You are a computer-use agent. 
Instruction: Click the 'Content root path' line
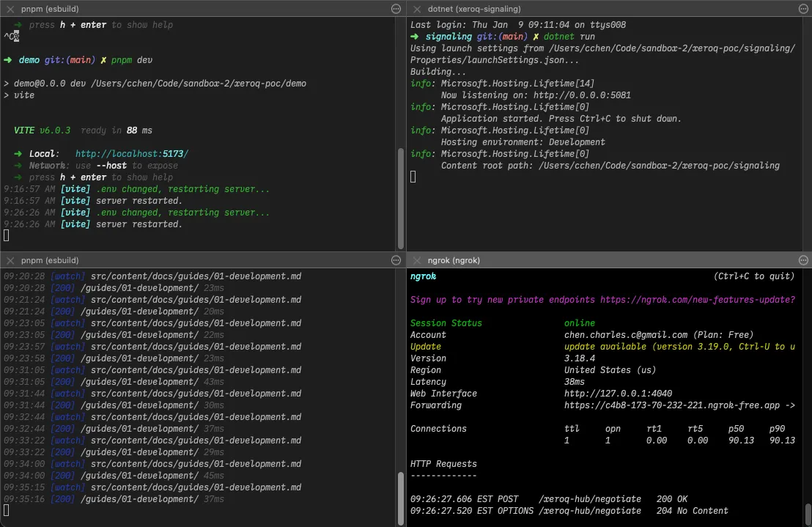[610, 166]
